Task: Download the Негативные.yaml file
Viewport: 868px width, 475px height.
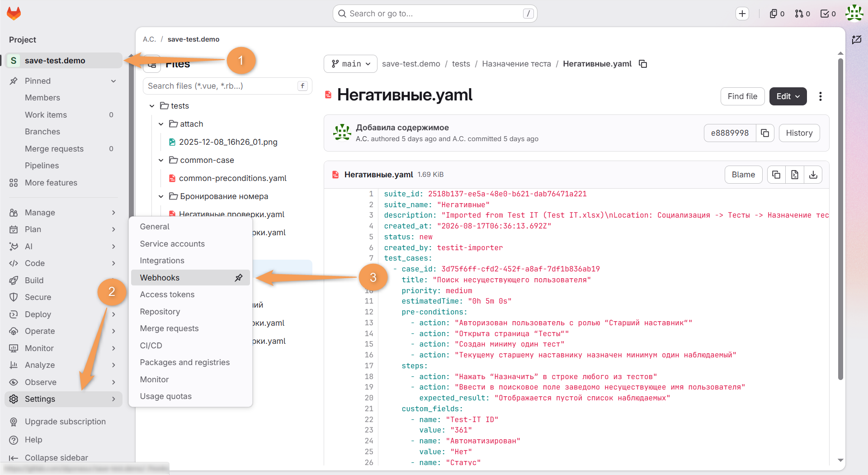Action: point(813,175)
